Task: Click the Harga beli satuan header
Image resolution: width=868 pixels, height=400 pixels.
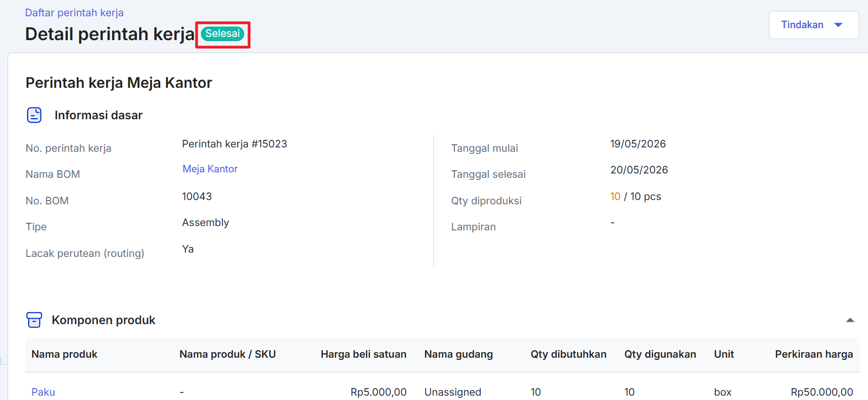Action: (363, 354)
